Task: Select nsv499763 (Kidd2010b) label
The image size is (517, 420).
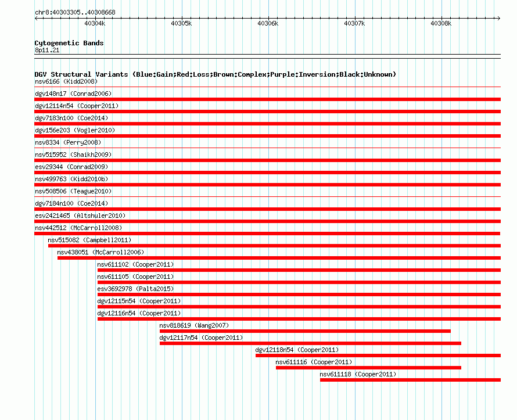Action: (x=71, y=179)
